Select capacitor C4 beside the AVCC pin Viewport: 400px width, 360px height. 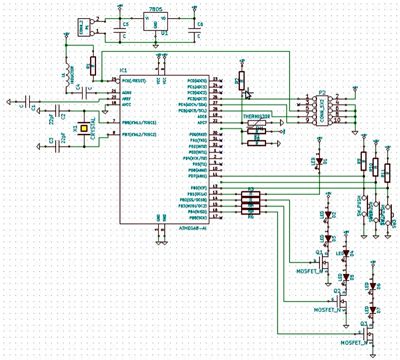pos(85,93)
